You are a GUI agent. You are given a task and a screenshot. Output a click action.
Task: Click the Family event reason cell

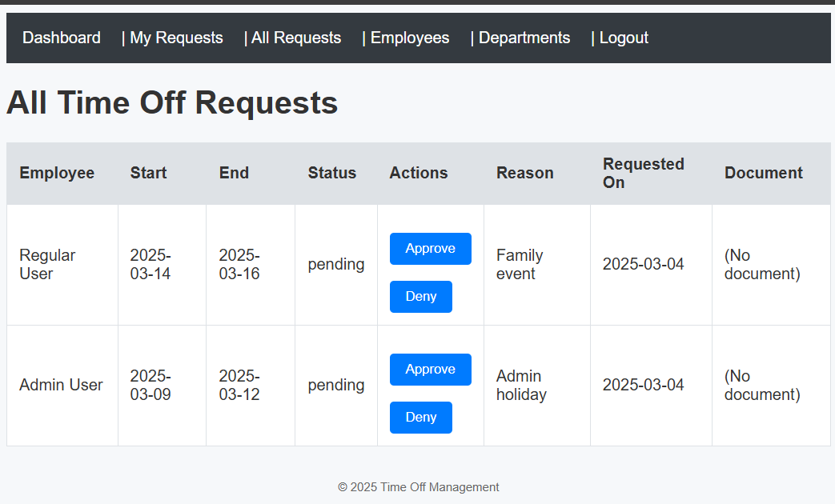tap(520, 264)
